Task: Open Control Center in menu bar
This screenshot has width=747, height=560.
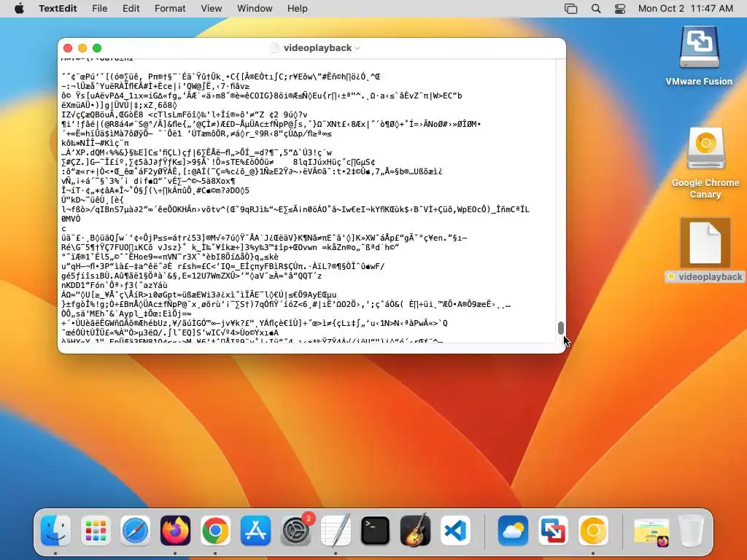Action: point(620,9)
